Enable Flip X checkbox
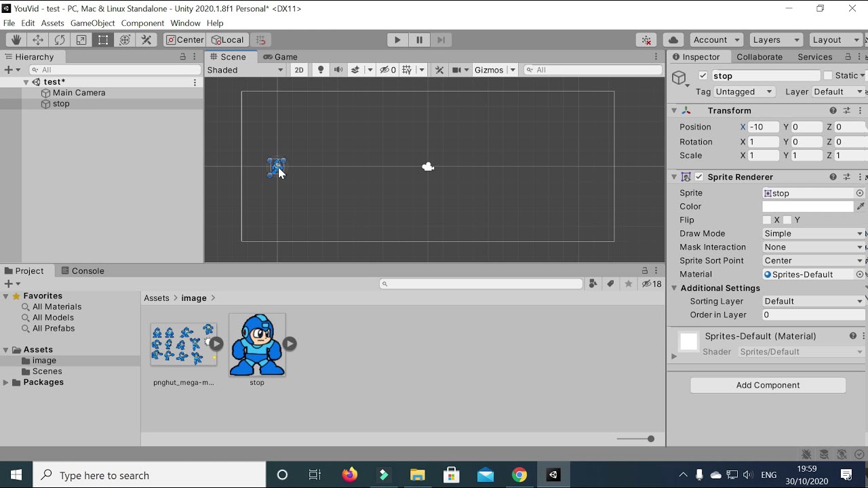 pos(767,220)
